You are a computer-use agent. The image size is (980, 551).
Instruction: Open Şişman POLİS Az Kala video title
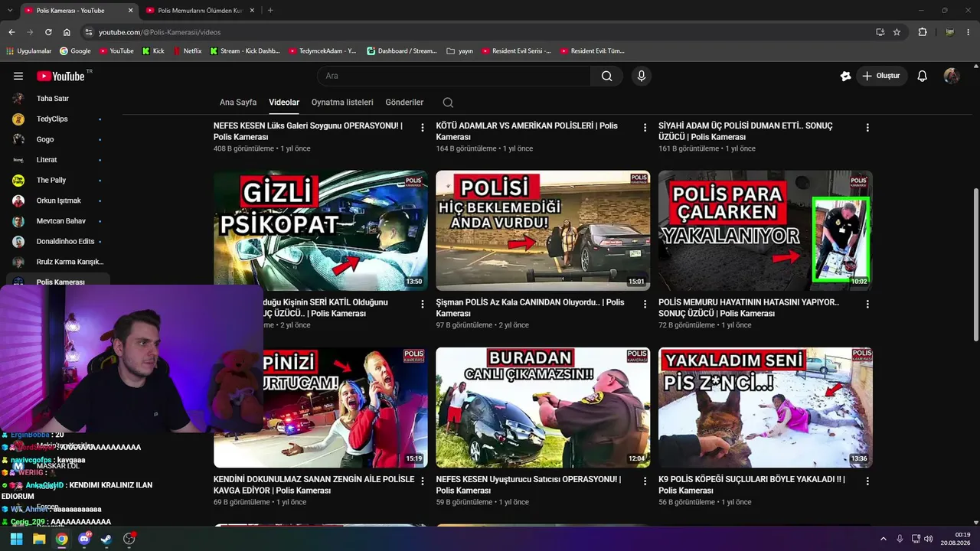click(x=530, y=308)
